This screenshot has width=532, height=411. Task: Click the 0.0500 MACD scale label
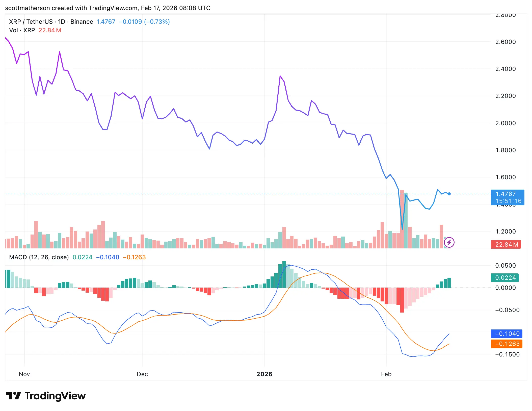pos(505,266)
